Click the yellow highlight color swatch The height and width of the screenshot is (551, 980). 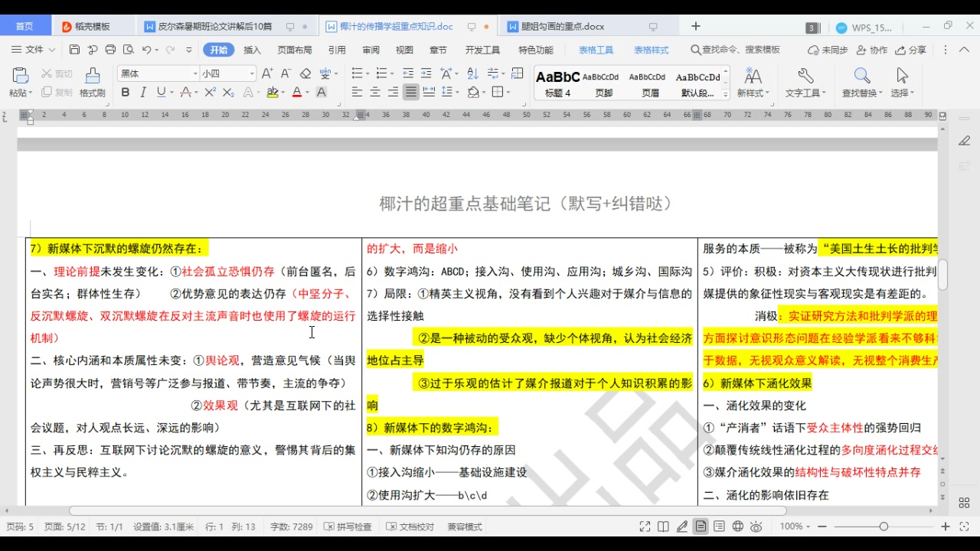click(273, 93)
